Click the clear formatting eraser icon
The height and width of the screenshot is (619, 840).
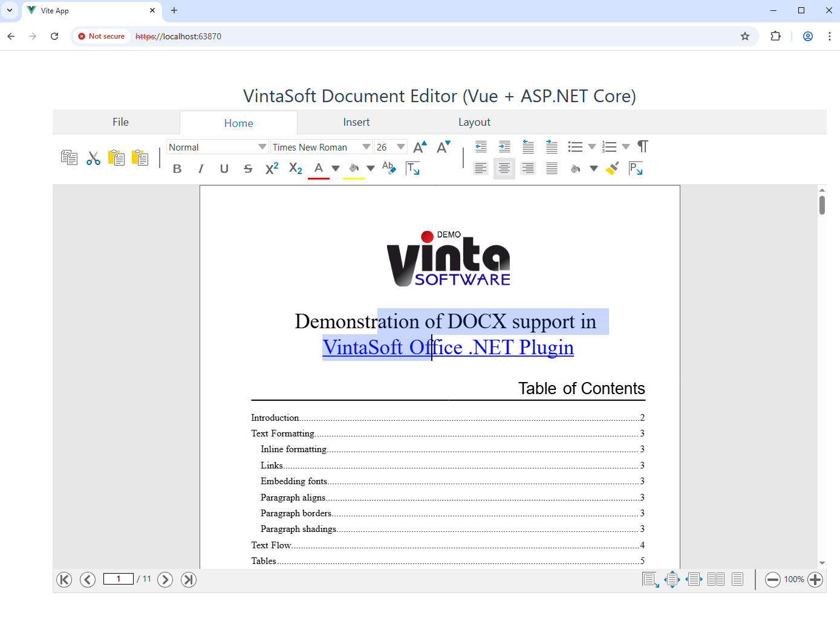point(389,168)
